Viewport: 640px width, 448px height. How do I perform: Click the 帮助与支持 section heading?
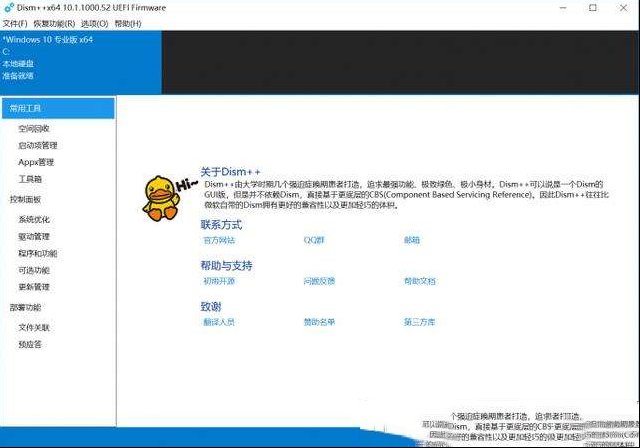[227, 266]
